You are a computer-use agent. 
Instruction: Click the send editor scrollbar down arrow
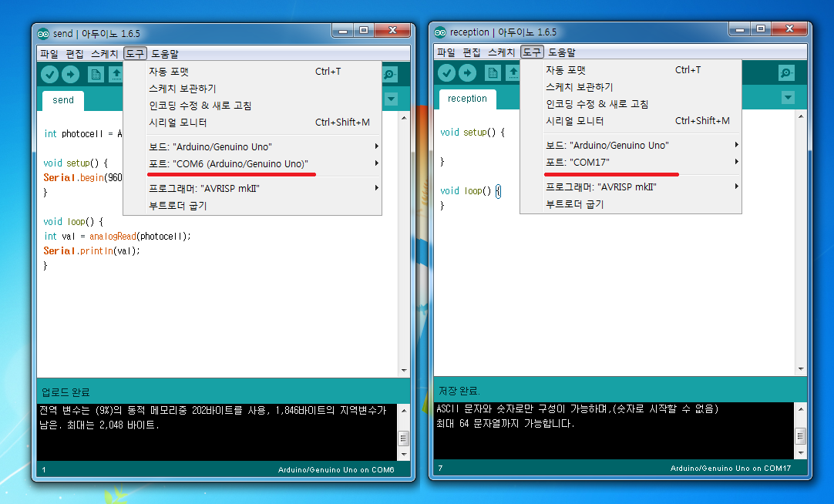(404, 370)
